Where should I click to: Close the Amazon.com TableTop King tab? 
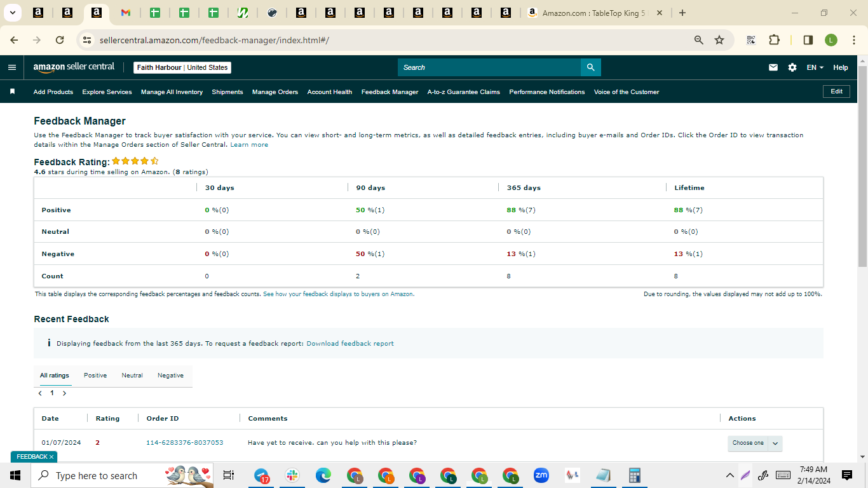pos(660,13)
